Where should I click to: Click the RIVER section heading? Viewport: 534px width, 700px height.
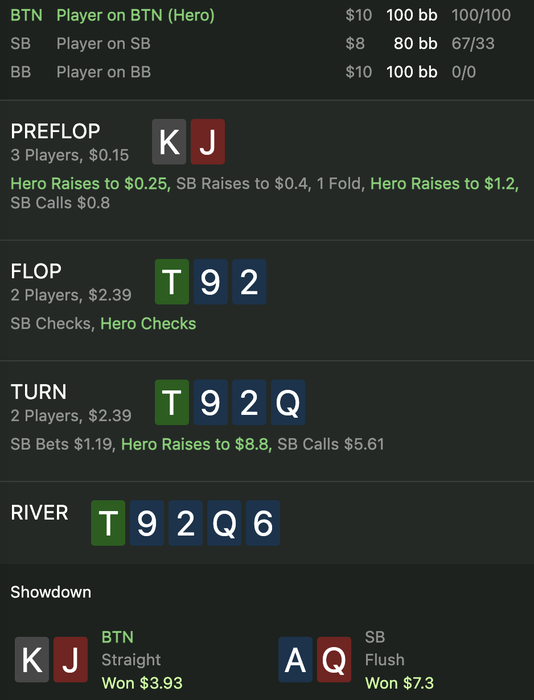tap(39, 512)
